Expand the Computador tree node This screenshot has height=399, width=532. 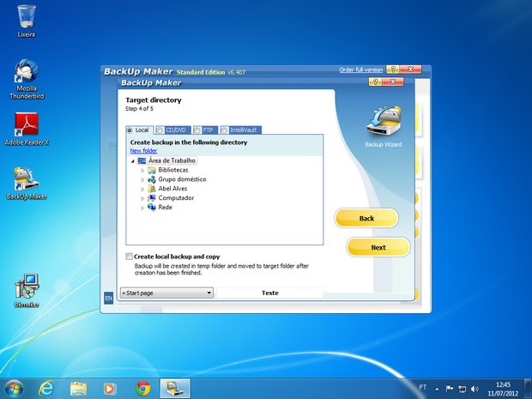point(142,198)
